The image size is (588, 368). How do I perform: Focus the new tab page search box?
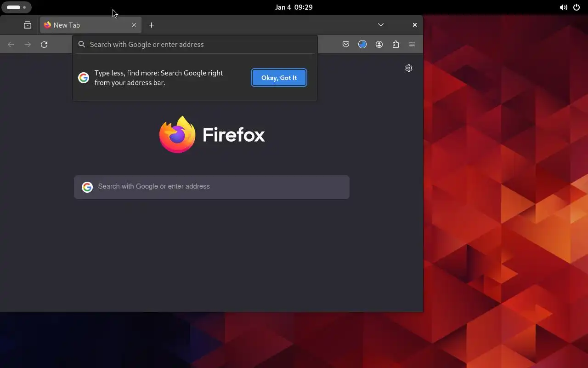[212, 187]
